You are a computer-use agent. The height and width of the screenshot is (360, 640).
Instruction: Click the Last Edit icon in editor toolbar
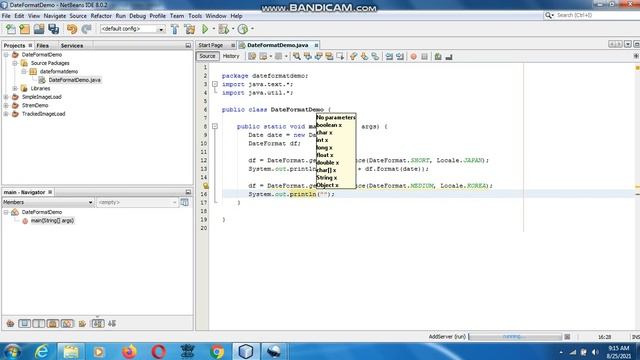252,57
